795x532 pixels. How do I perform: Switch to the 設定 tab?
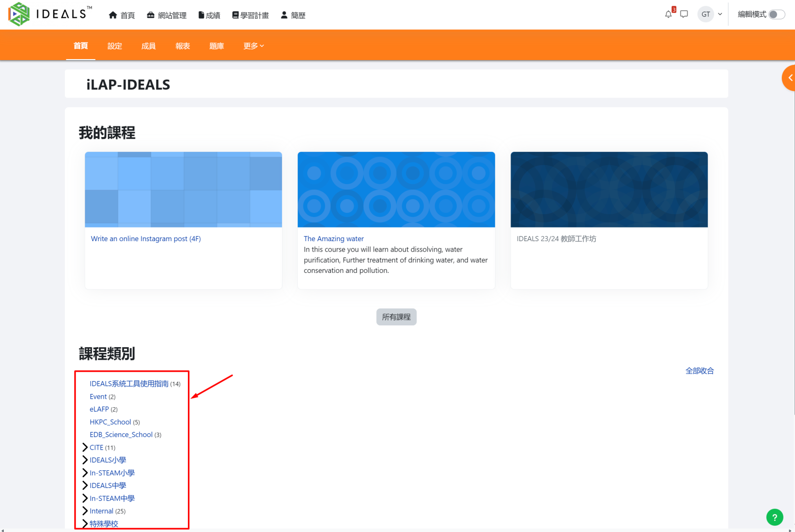coord(115,46)
